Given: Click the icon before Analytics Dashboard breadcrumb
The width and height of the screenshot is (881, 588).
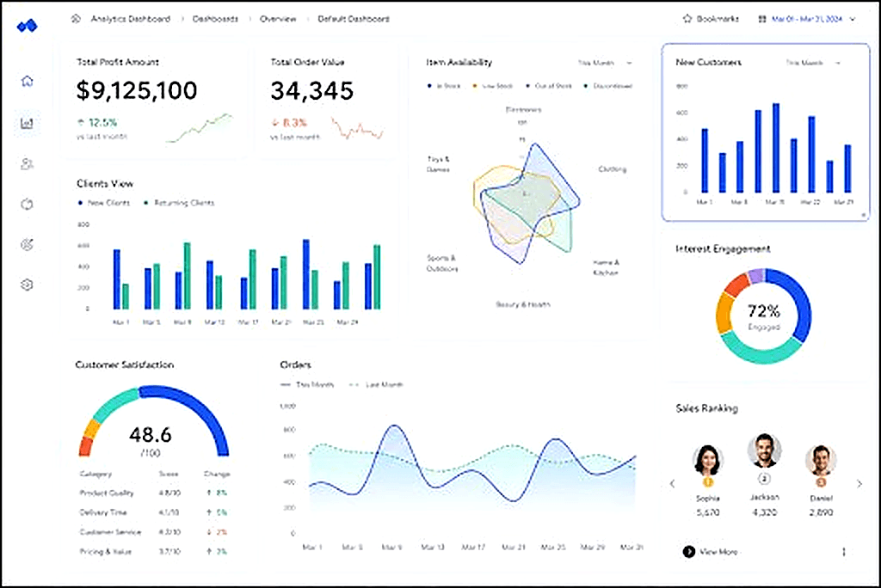Looking at the screenshot, I should pyautogui.click(x=76, y=19).
